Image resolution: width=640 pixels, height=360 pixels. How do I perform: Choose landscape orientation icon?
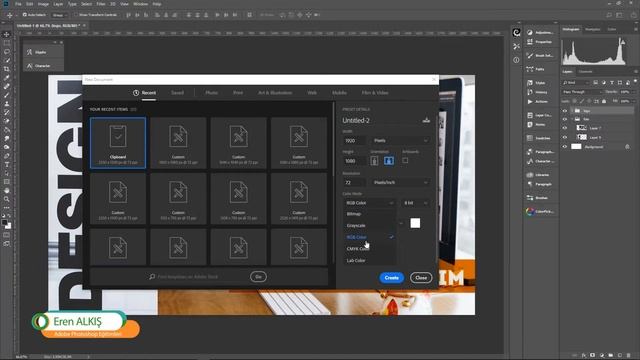tap(389, 161)
